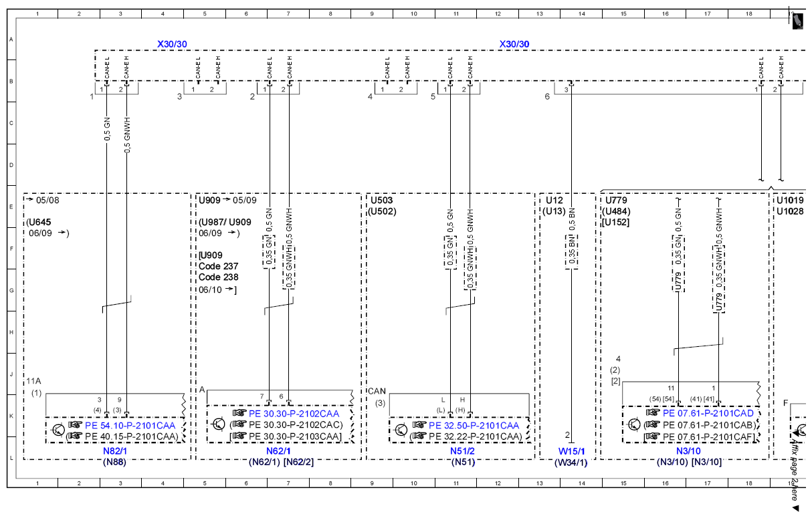Click the hand icon beside PE 40.15-P-2101CAA
Image resolution: width=812 pixels, height=518 pixels.
tap(76, 436)
